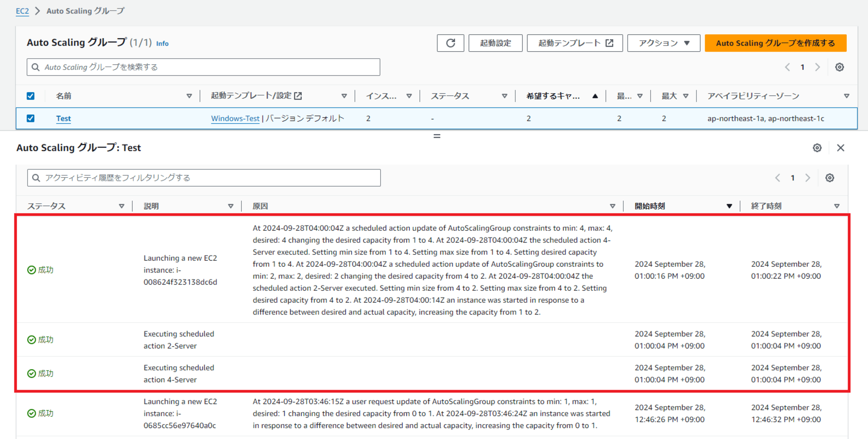Open the Windows-Test launch template link

pos(235,118)
